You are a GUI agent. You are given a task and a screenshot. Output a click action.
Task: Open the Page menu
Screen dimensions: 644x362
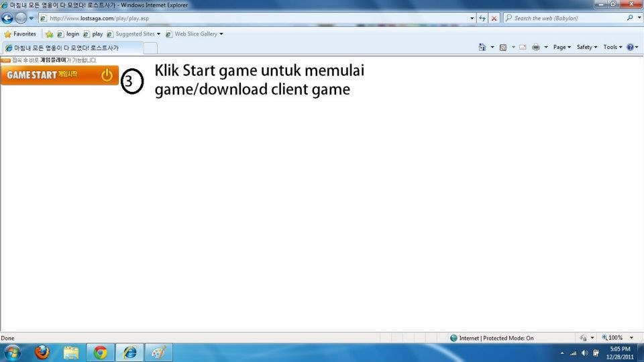point(562,47)
